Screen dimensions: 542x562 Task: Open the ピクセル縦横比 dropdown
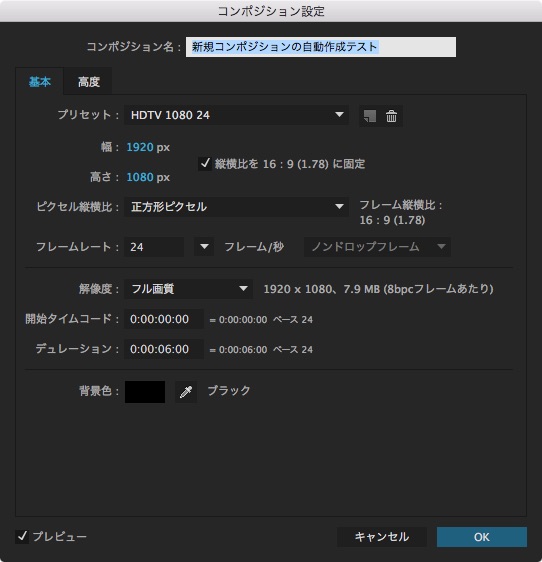point(236,207)
